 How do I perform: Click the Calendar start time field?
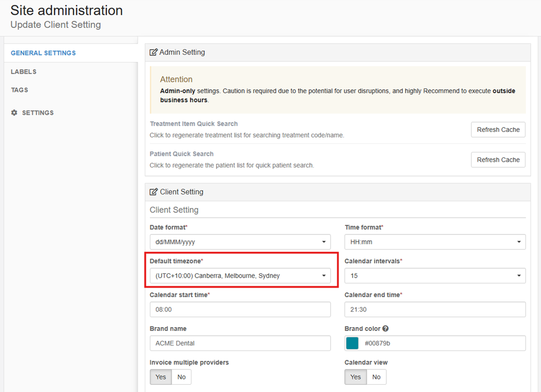click(x=240, y=309)
